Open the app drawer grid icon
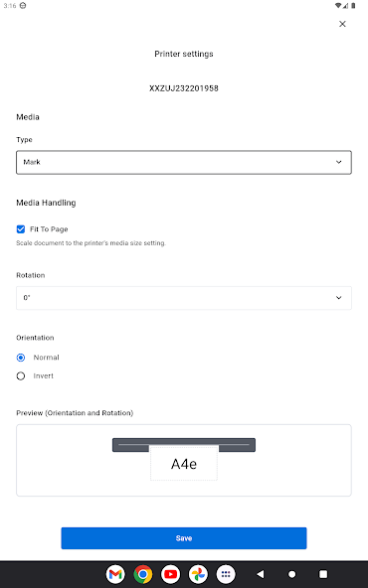The width and height of the screenshot is (368, 588). (x=226, y=574)
